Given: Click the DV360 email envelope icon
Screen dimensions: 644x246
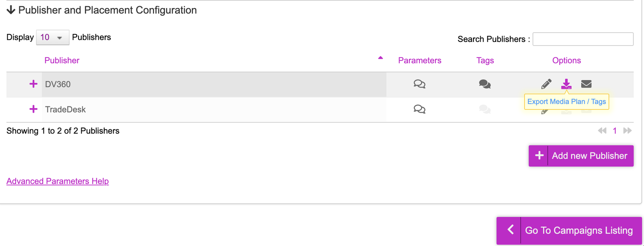Looking at the screenshot, I should 586,84.
